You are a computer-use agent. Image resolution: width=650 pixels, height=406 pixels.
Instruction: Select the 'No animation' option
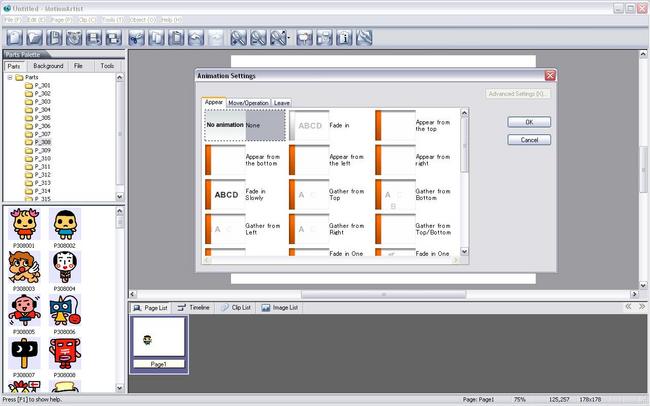pyautogui.click(x=245, y=125)
